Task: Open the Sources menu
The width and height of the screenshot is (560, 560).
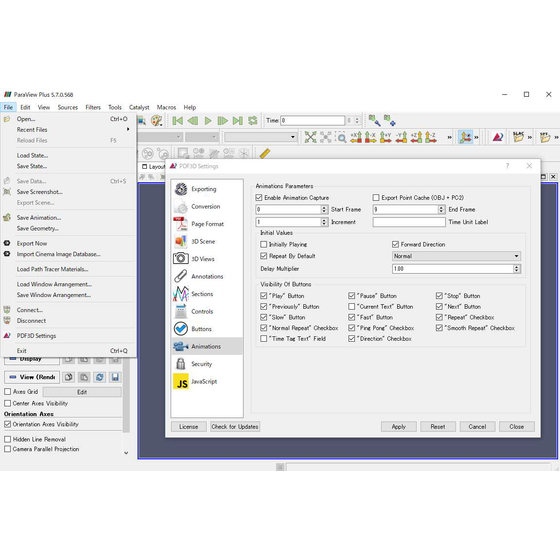Action: point(68,107)
